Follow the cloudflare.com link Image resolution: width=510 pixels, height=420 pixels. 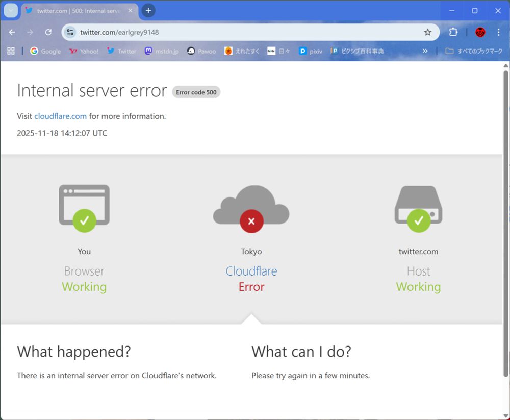tap(61, 116)
